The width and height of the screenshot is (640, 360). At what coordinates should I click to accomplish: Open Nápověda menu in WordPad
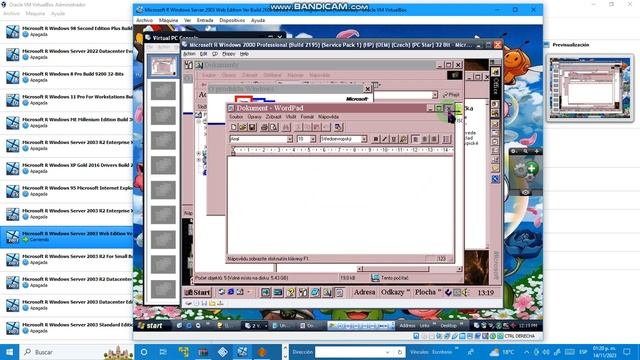[328, 117]
